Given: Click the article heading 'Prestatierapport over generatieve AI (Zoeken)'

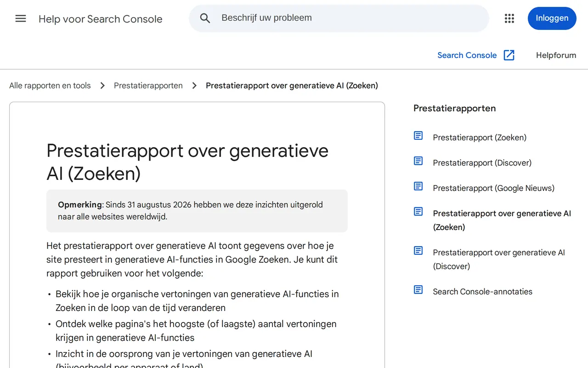Looking at the screenshot, I should [x=187, y=162].
